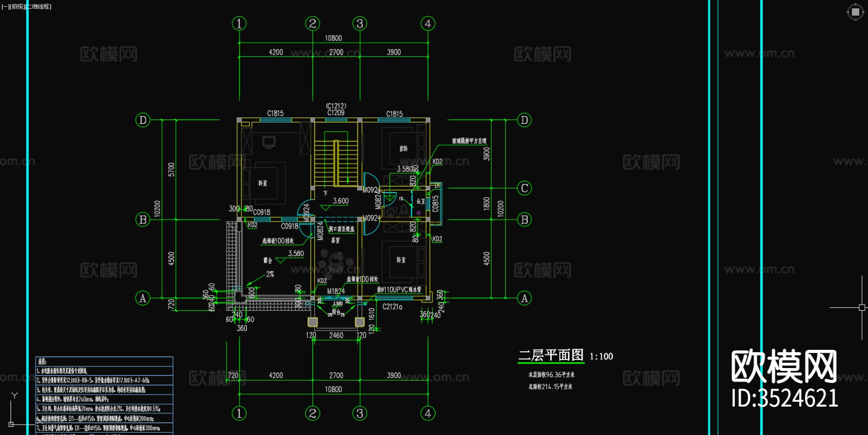This screenshot has height=435, width=868.
Task: Select grid axis bubble "D" on the left
Action: click(x=143, y=119)
